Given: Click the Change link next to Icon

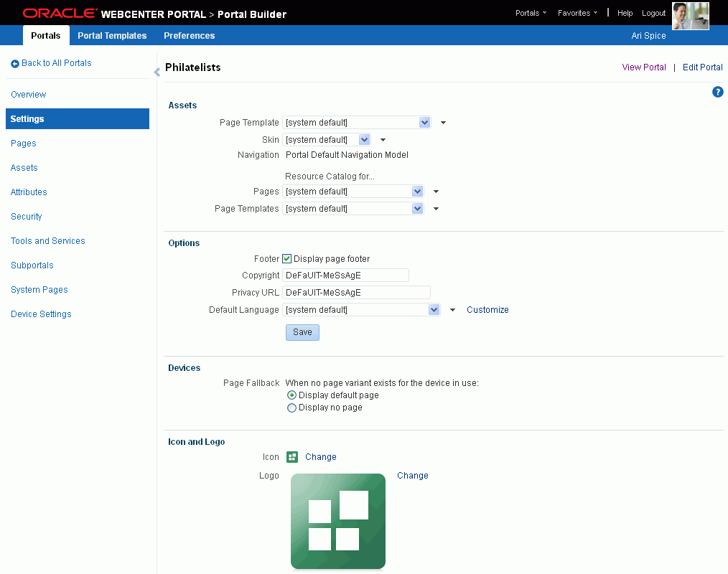Looking at the screenshot, I should (321, 456).
